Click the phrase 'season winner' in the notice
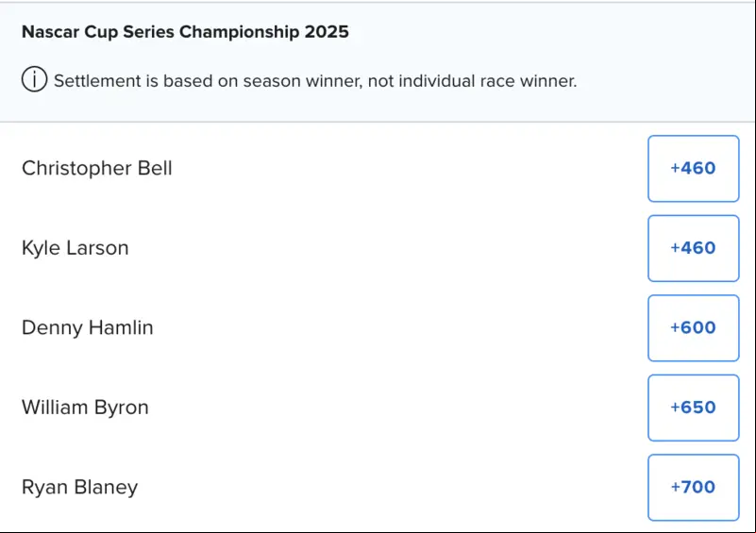Viewport: 756px width, 533px height. click(x=302, y=81)
